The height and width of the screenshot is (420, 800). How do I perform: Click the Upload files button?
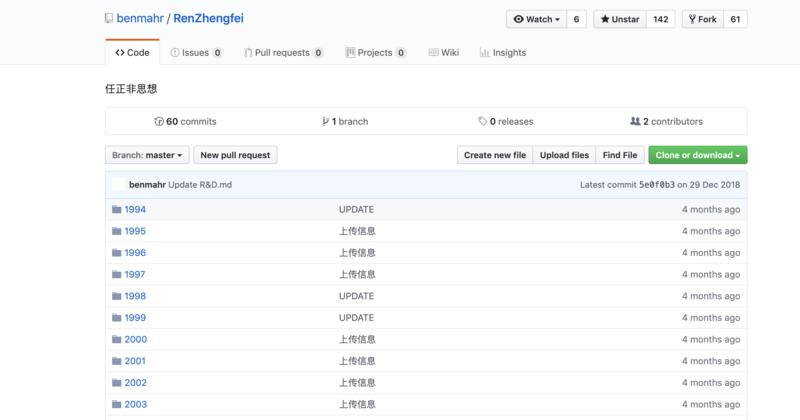click(x=564, y=155)
